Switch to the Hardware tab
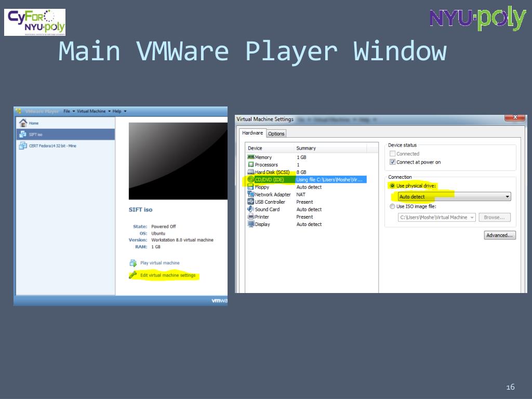 [x=252, y=133]
